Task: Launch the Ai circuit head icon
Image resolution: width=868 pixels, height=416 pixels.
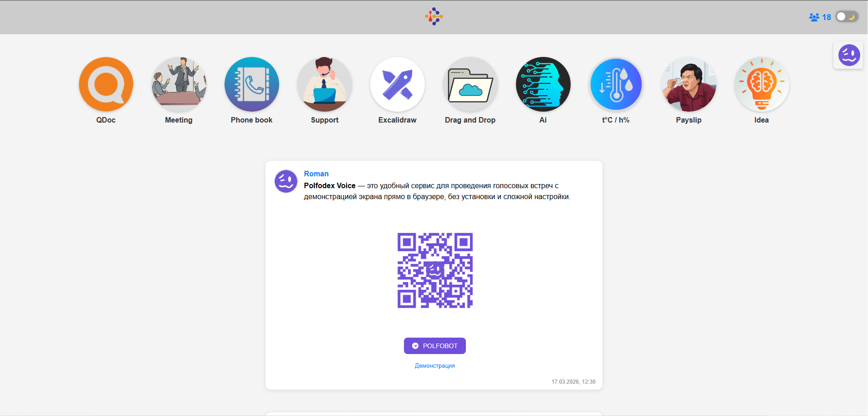Action: point(543,84)
